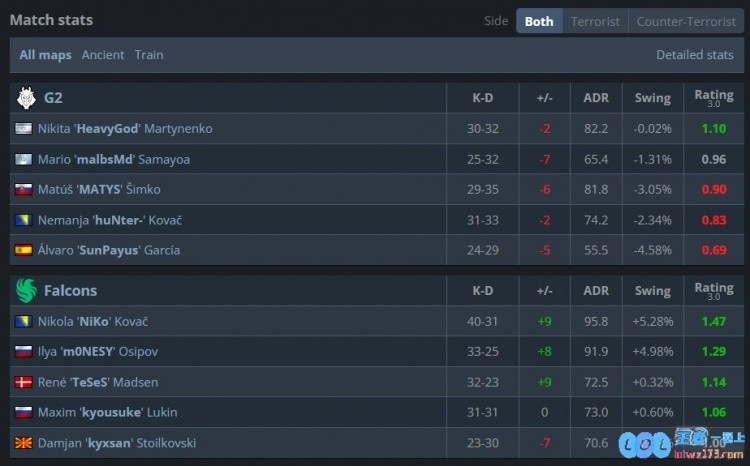Select the All maps tab

pyautogui.click(x=45, y=55)
